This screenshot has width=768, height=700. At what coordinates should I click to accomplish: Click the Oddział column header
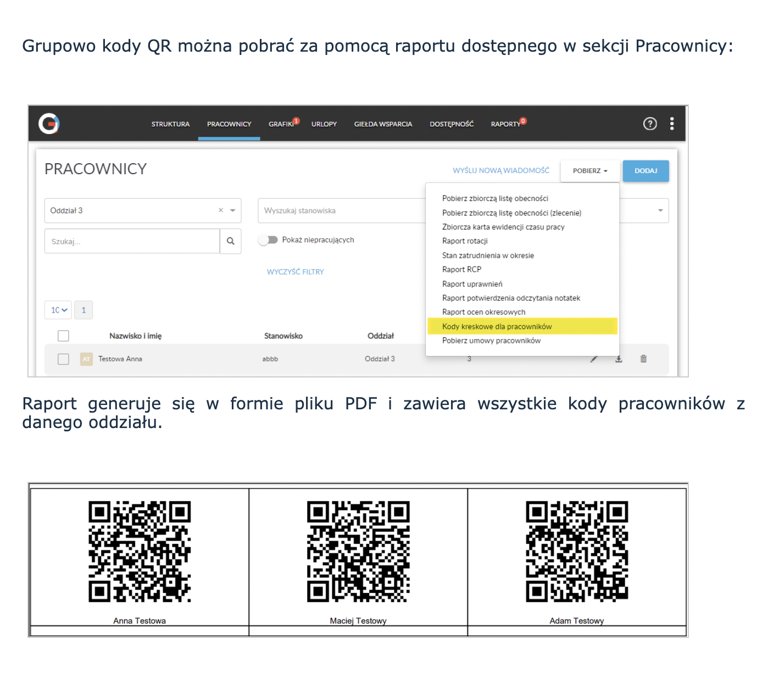(381, 336)
